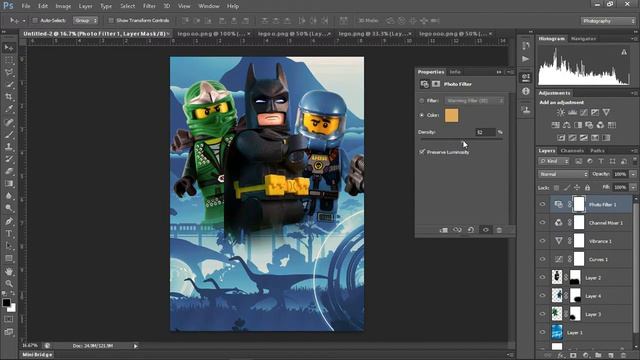Select the Layer 4 thumbnail
Screen dimensions: 640x360
tap(557, 296)
